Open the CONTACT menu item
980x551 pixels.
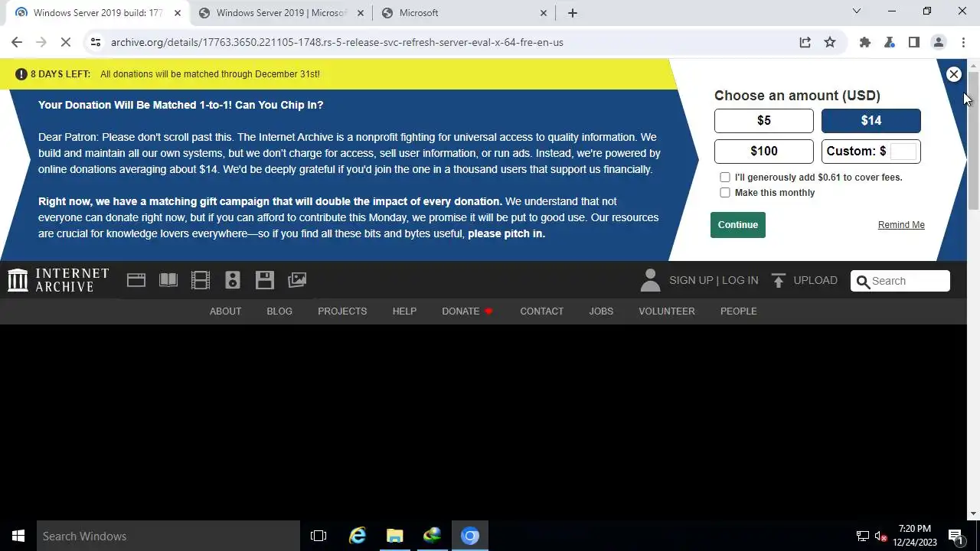541,311
